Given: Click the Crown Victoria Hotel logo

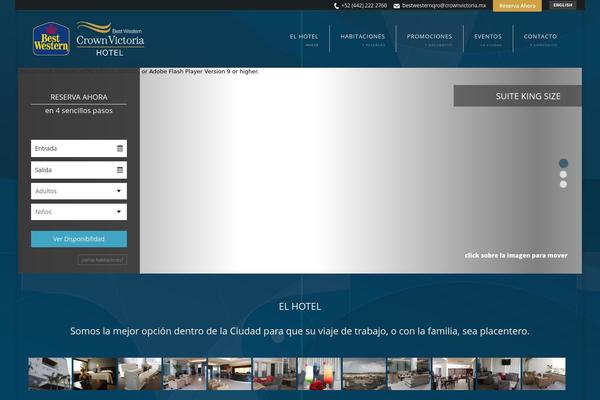Looking at the screenshot, I should (x=110, y=39).
